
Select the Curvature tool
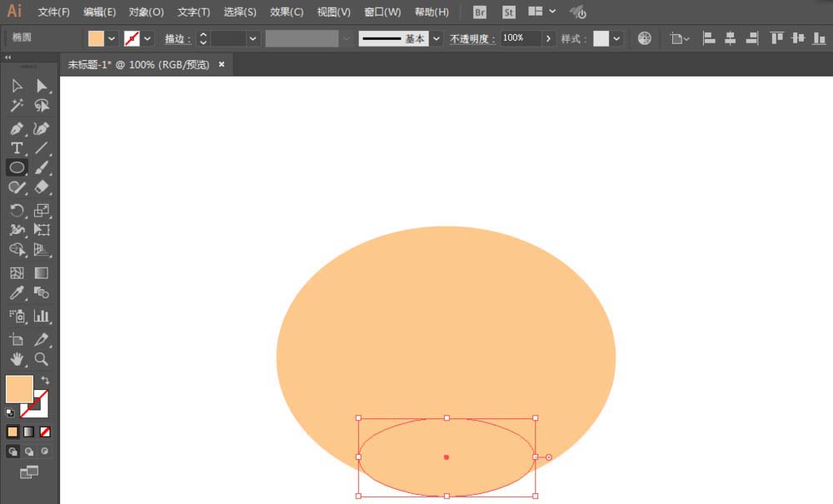point(42,128)
